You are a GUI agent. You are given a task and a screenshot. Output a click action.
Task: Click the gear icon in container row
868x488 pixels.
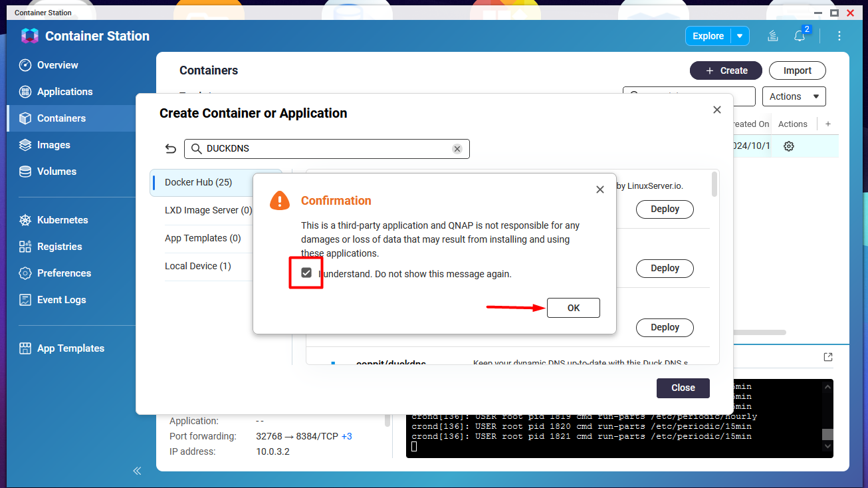point(789,146)
